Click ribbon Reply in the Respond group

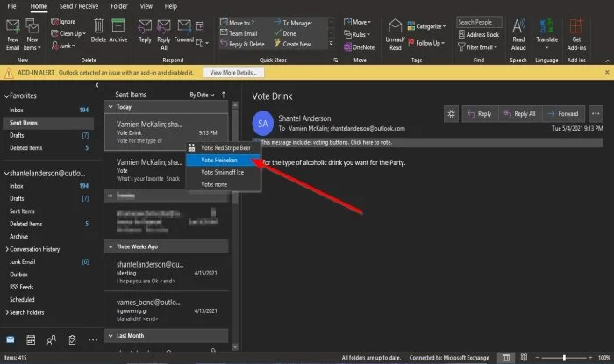145,32
